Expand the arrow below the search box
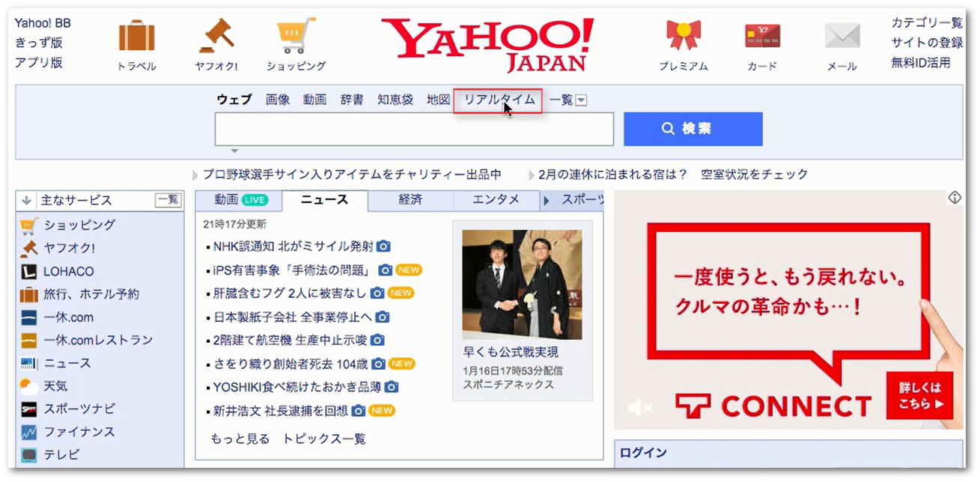 (x=234, y=150)
